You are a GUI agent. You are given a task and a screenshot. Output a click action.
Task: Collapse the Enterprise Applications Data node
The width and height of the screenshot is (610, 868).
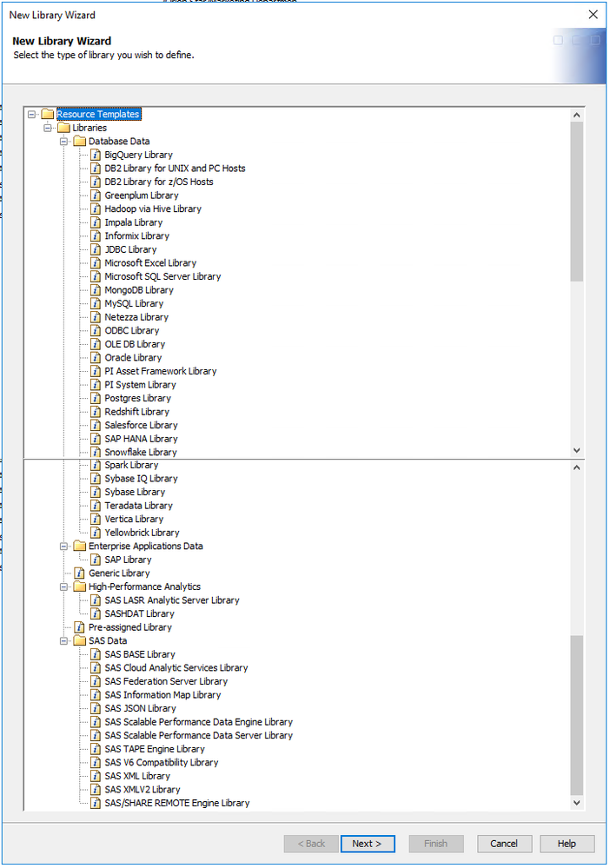[63, 547]
